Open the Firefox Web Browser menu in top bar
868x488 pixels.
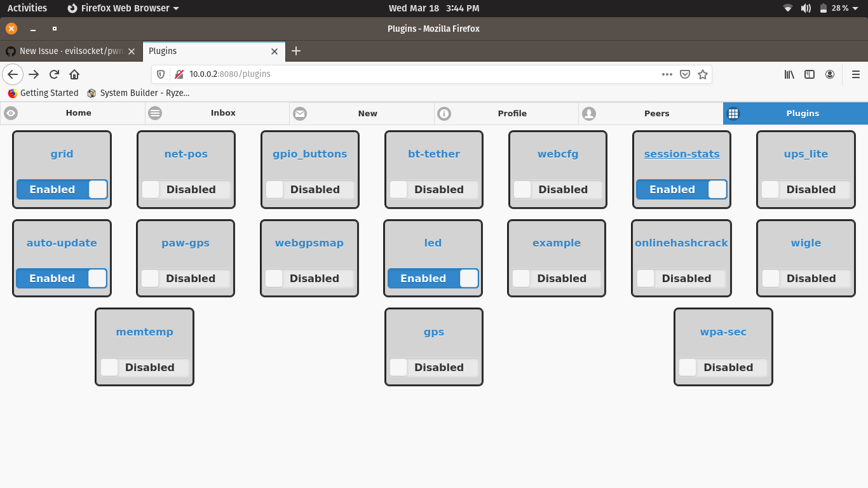tap(122, 8)
